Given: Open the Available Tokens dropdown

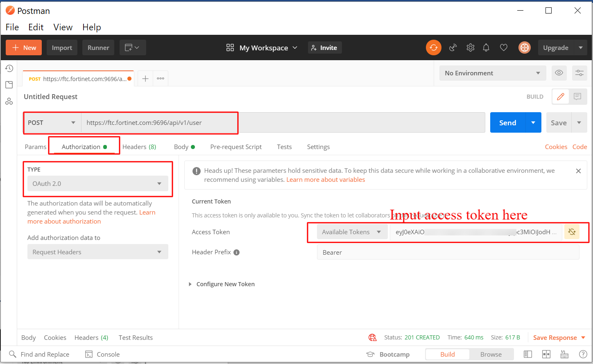Looking at the screenshot, I should click(x=352, y=232).
